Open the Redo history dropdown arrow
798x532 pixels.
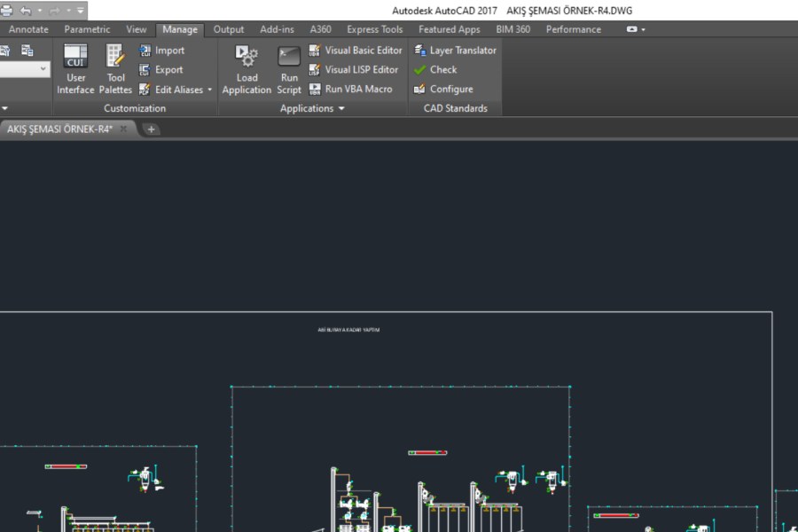tap(68, 10)
